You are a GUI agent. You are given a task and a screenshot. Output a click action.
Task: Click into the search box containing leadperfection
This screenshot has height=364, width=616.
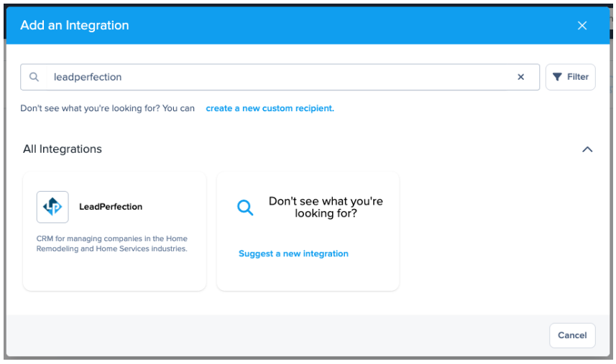point(280,77)
